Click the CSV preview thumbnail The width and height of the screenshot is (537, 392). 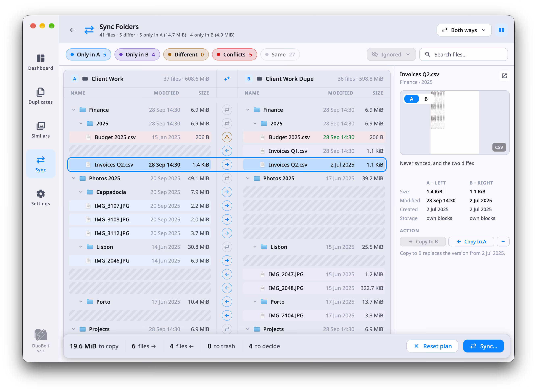pos(455,123)
